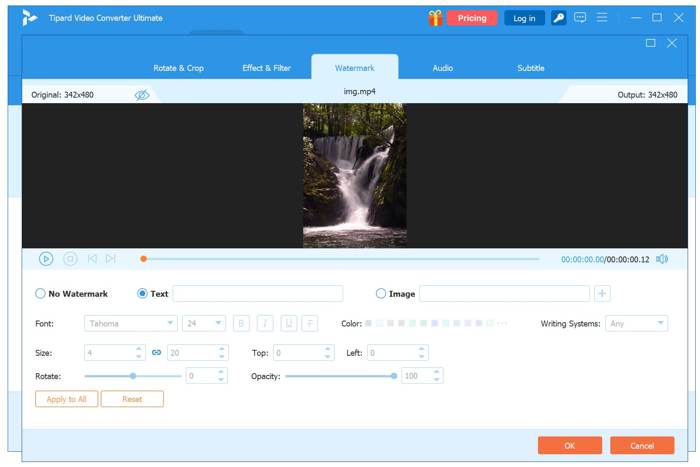Expand the Tahoma font dropdown
Viewport: 700px width, 467px height.
131,323
